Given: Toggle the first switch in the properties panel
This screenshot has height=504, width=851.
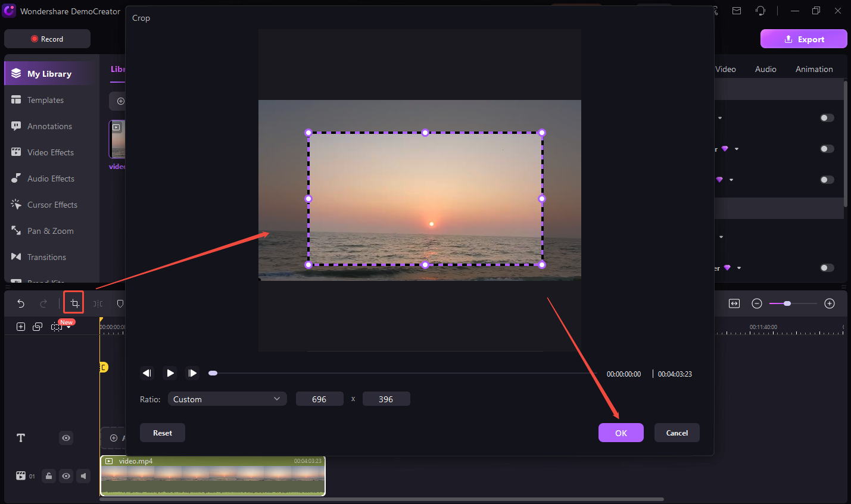Looking at the screenshot, I should tap(827, 118).
